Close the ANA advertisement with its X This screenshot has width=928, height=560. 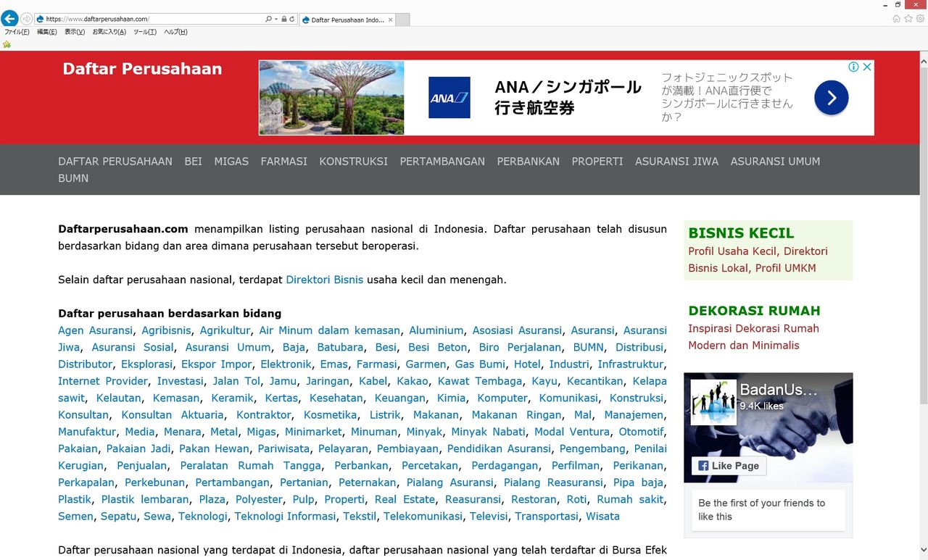pyautogui.click(x=866, y=67)
